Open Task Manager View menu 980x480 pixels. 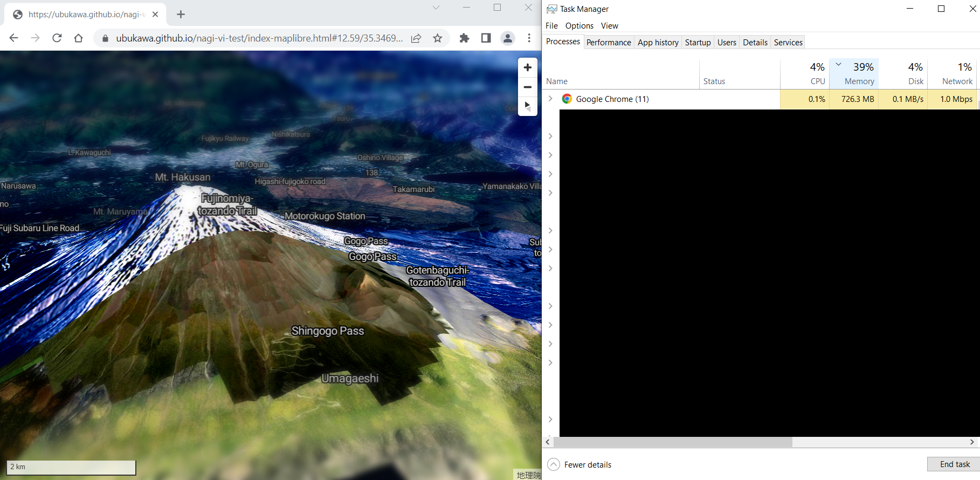610,26
